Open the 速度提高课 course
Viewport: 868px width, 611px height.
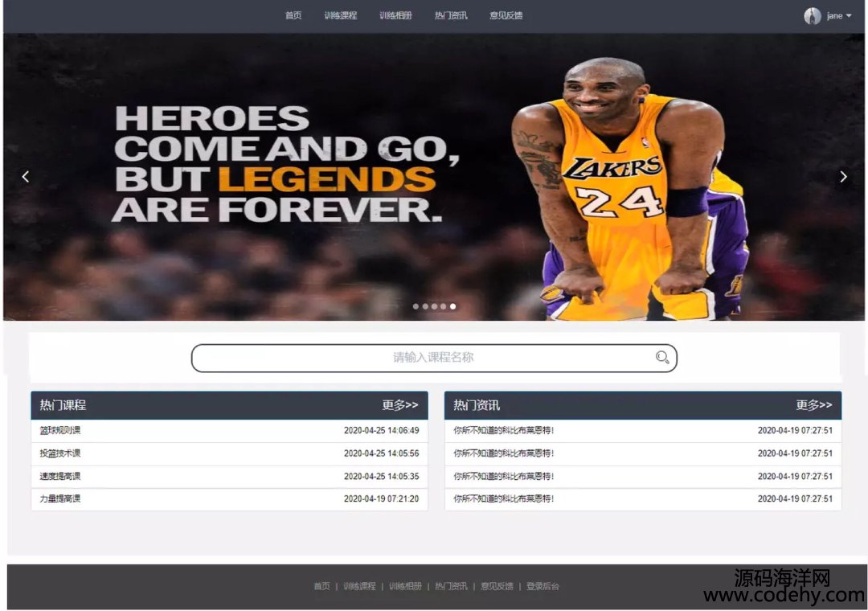pyautogui.click(x=59, y=476)
